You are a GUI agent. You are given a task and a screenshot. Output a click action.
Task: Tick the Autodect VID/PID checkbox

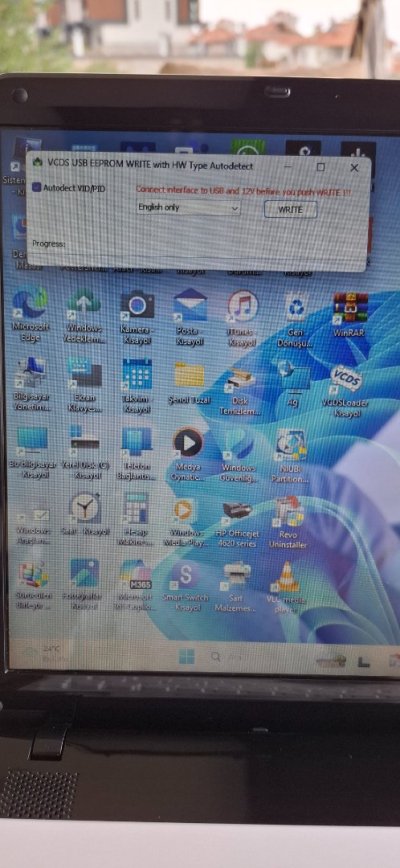click(x=37, y=188)
